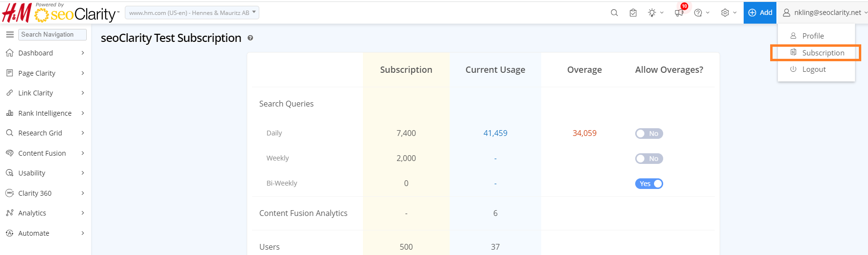Expand Rank Intelligence navigation item
This screenshot has width=868, height=255.
tap(45, 113)
